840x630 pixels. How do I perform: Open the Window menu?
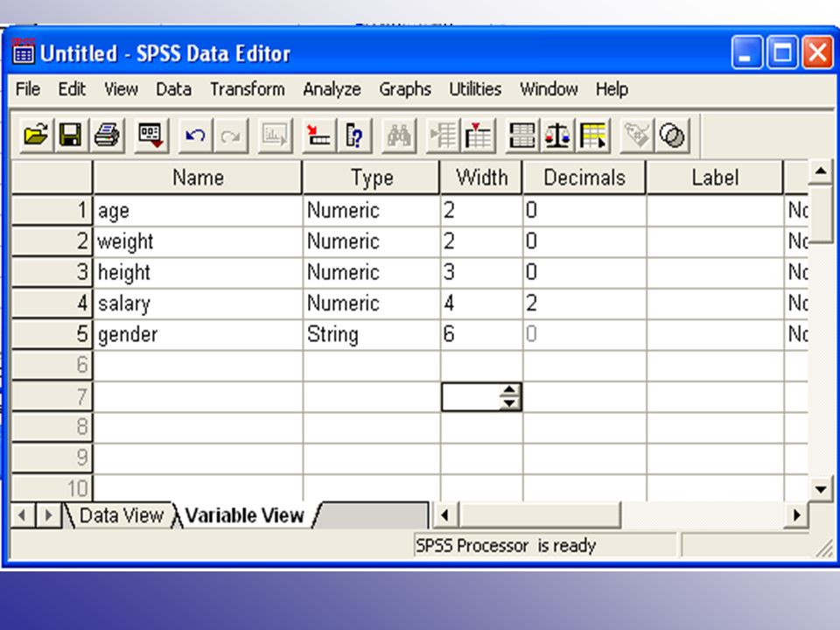click(549, 89)
